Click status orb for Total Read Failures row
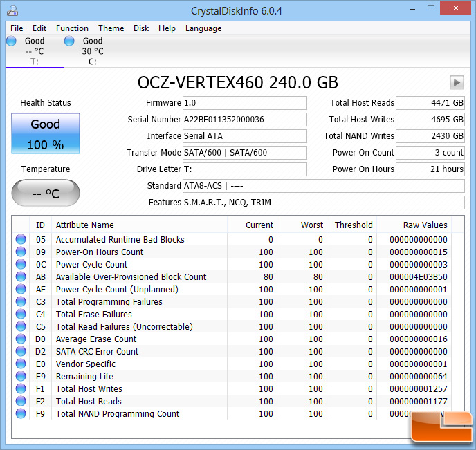Viewport: 476px width, 450px height. tap(21, 326)
